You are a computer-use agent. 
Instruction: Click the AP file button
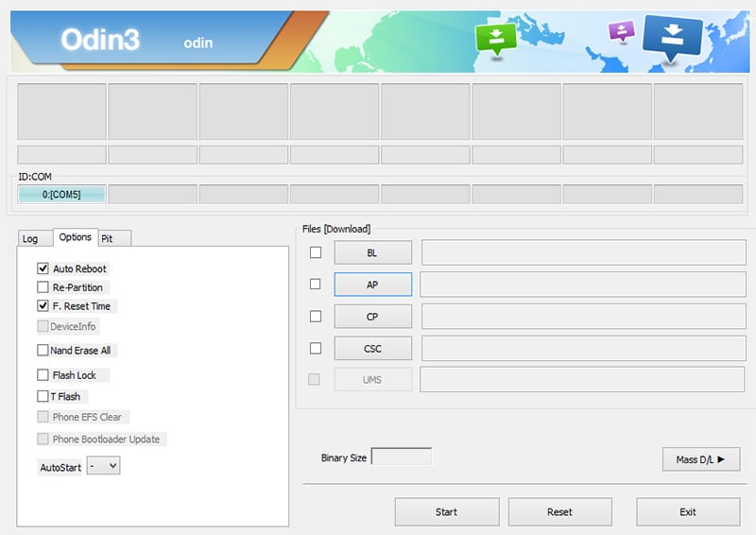click(372, 285)
